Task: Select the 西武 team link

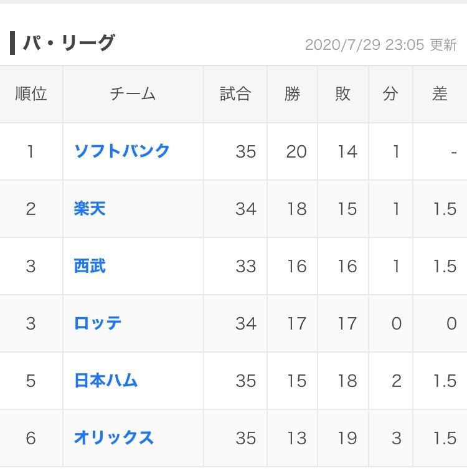Action: click(90, 266)
